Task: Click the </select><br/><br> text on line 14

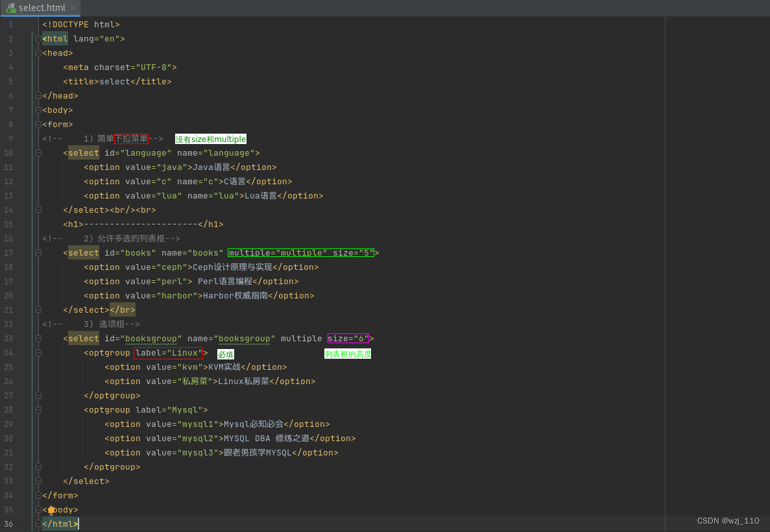Action: click(x=110, y=210)
